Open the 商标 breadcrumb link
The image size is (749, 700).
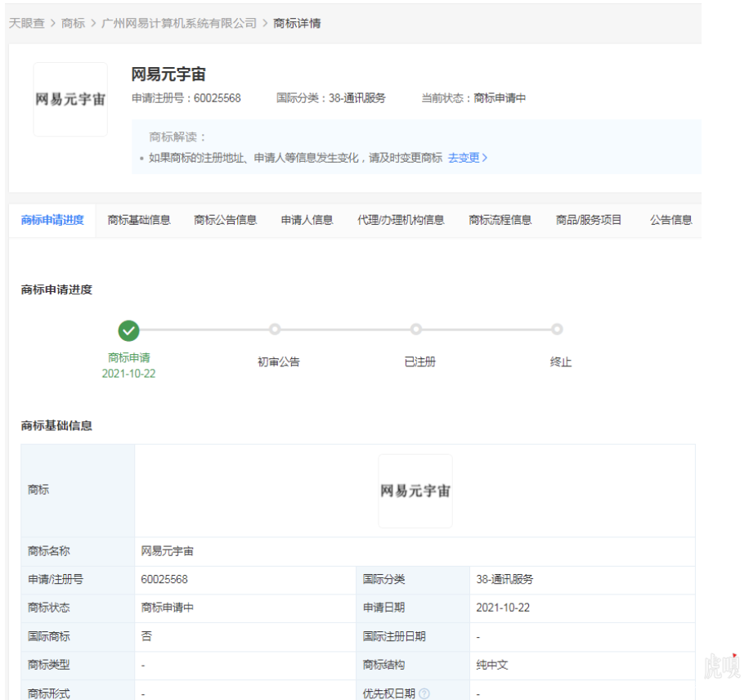tap(73, 23)
